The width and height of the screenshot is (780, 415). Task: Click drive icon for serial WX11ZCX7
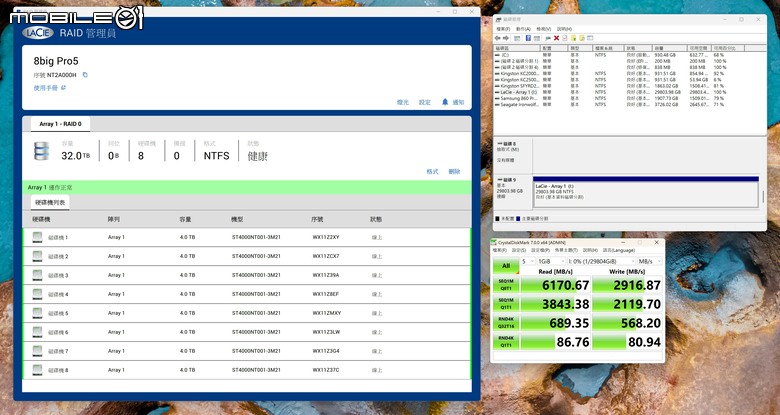(x=37, y=256)
